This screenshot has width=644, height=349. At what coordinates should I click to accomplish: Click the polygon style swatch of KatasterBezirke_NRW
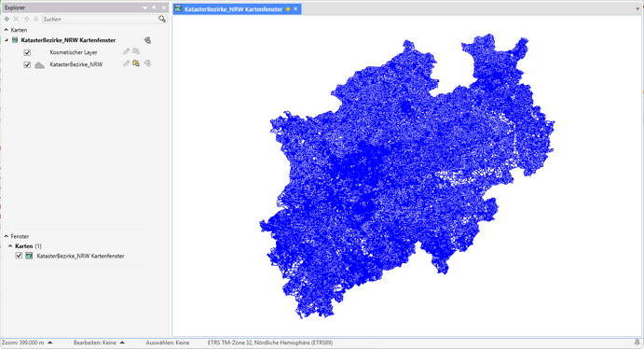(39, 65)
